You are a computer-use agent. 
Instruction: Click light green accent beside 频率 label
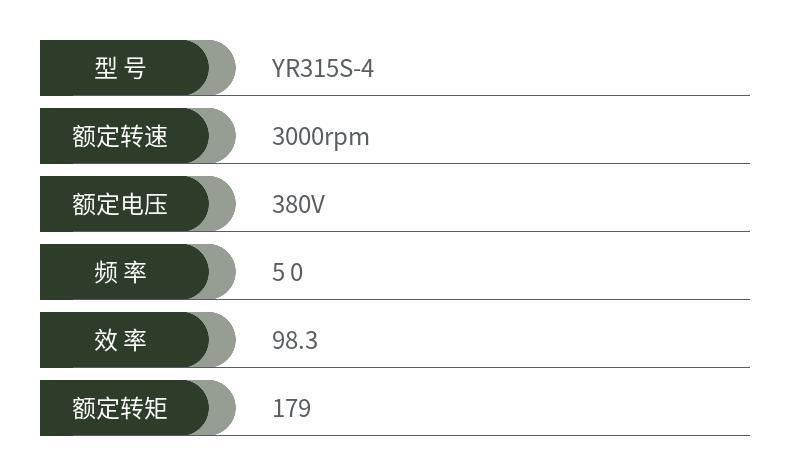tap(224, 272)
